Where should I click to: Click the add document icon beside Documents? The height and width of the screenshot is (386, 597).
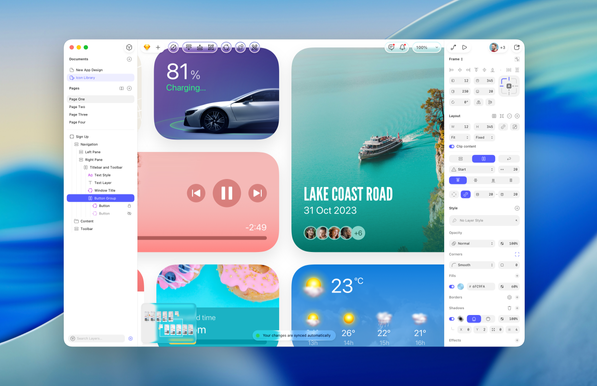(129, 59)
